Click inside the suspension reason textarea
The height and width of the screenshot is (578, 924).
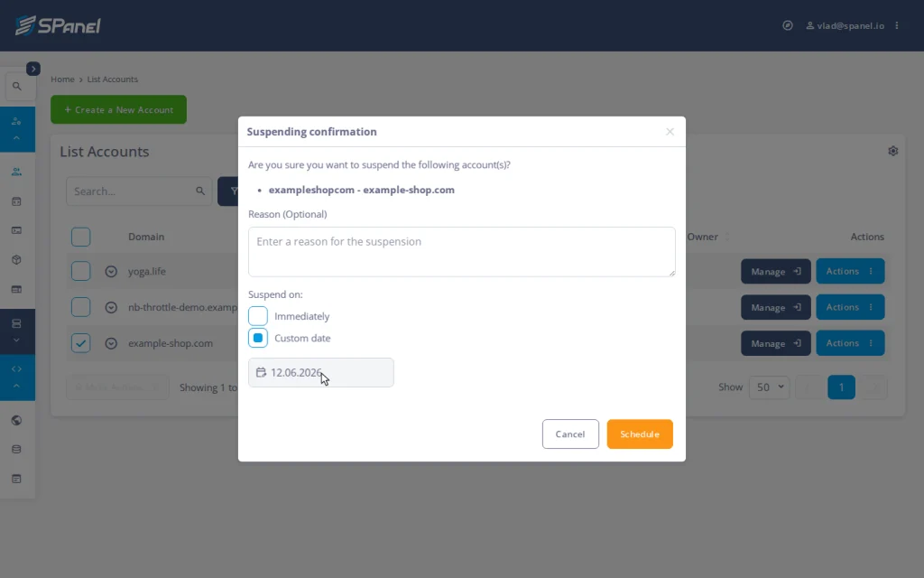pos(461,252)
